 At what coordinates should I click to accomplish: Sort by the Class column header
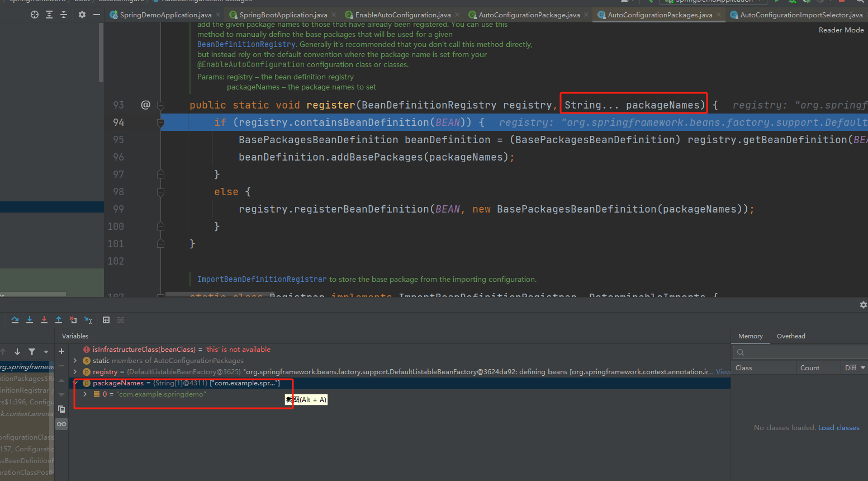[x=763, y=368]
